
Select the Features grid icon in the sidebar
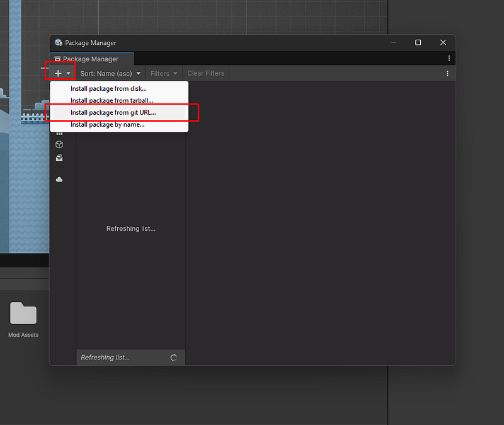[59, 133]
